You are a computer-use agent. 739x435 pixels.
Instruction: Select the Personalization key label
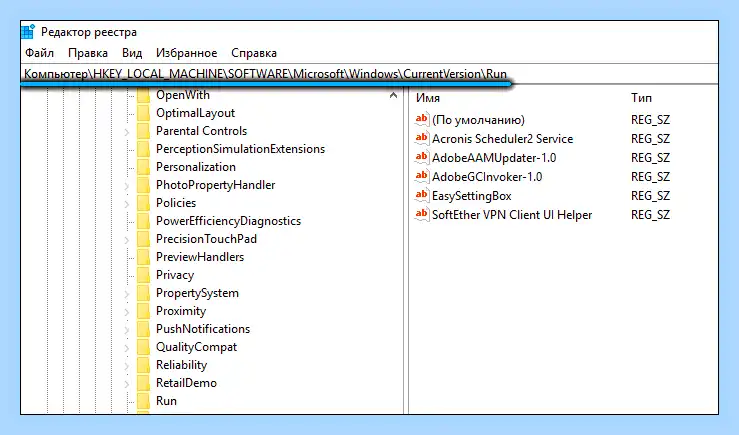(196, 167)
